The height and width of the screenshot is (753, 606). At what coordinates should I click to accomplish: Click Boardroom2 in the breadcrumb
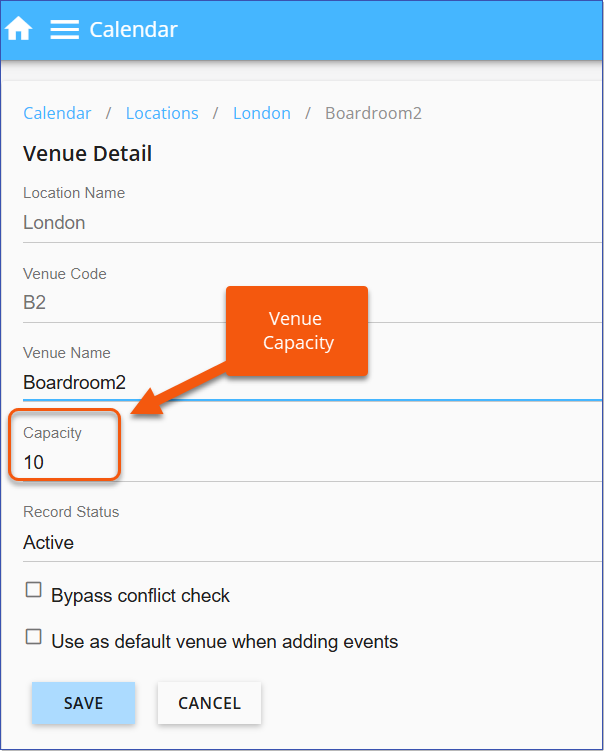(x=373, y=113)
